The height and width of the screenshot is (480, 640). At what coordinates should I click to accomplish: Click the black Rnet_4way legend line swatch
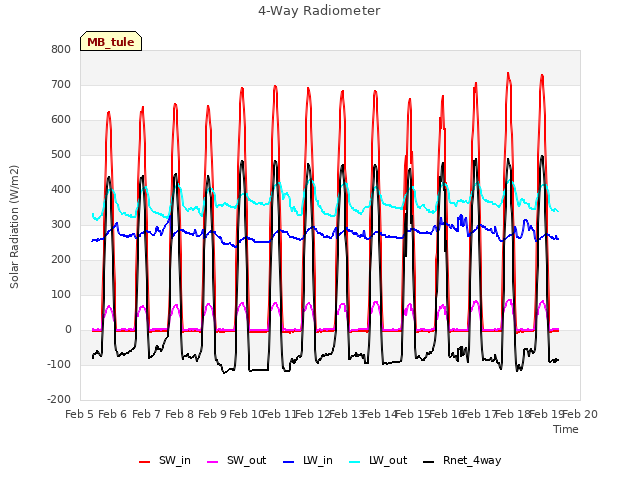[x=429, y=462]
